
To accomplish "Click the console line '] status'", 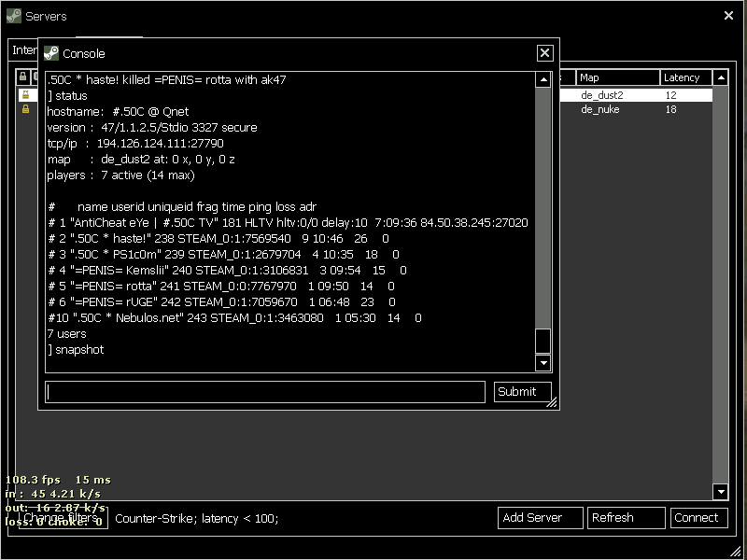I will tap(67, 95).
